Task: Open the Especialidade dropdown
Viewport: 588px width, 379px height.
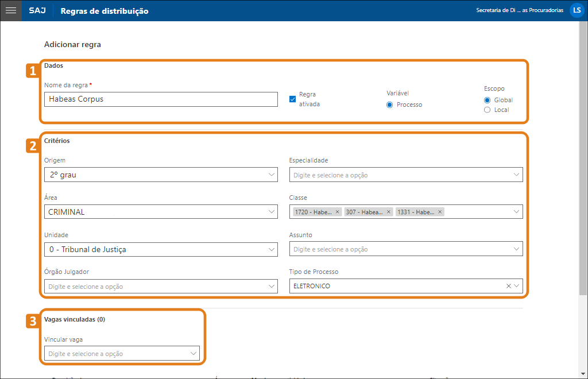Action: pyautogui.click(x=406, y=175)
